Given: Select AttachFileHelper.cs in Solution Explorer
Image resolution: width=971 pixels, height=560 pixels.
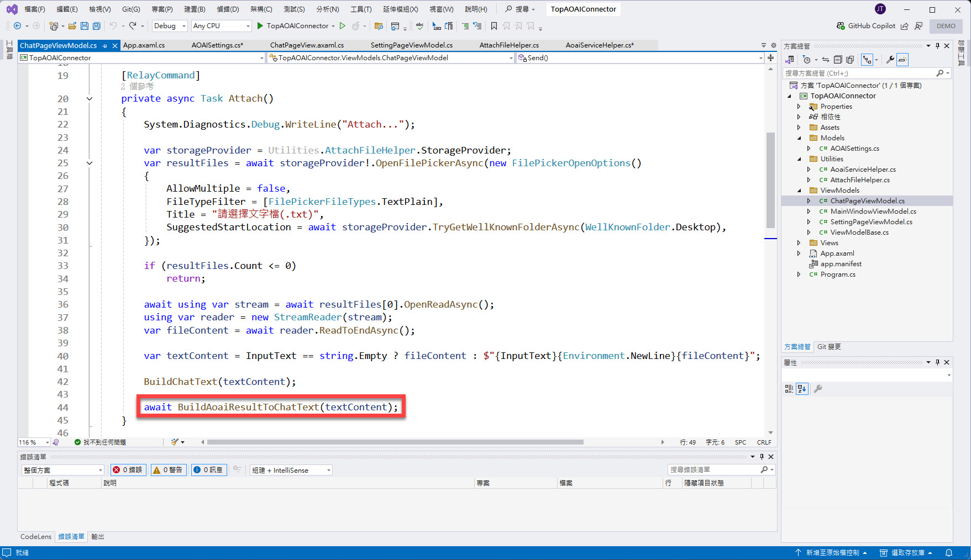Looking at the screenshot, I should click(x=860, y=180).
